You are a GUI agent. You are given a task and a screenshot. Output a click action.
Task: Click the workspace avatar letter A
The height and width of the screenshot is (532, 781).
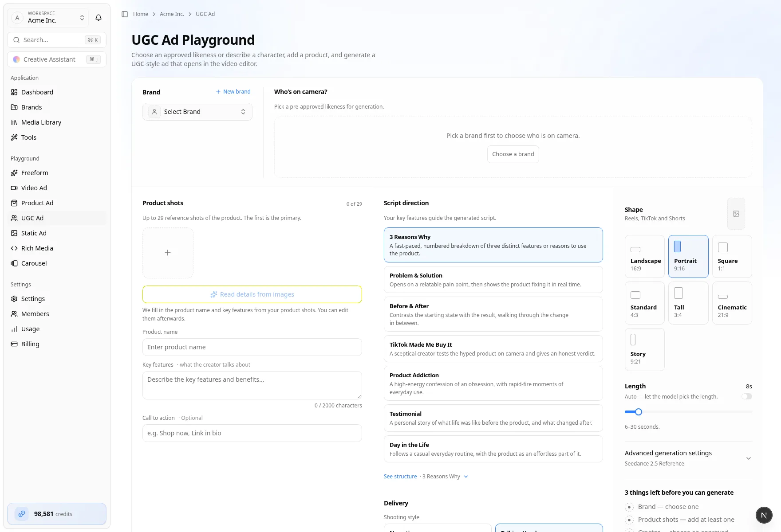tap(17, 18)
